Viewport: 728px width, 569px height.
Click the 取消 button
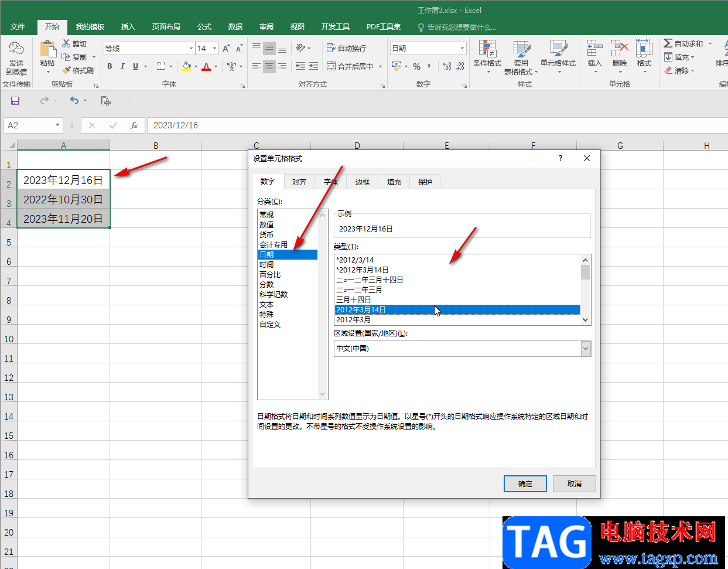[575, 484]
